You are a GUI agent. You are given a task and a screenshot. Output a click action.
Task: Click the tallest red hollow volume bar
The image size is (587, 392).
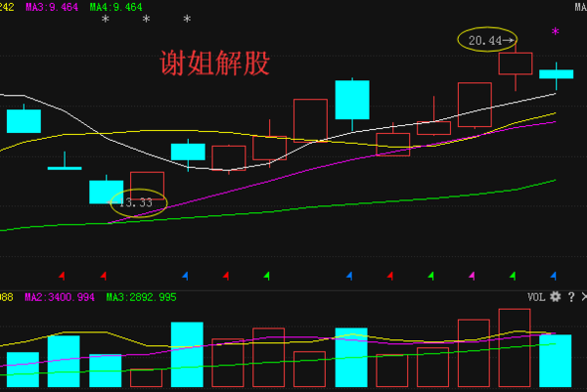[x=514, y=349]
